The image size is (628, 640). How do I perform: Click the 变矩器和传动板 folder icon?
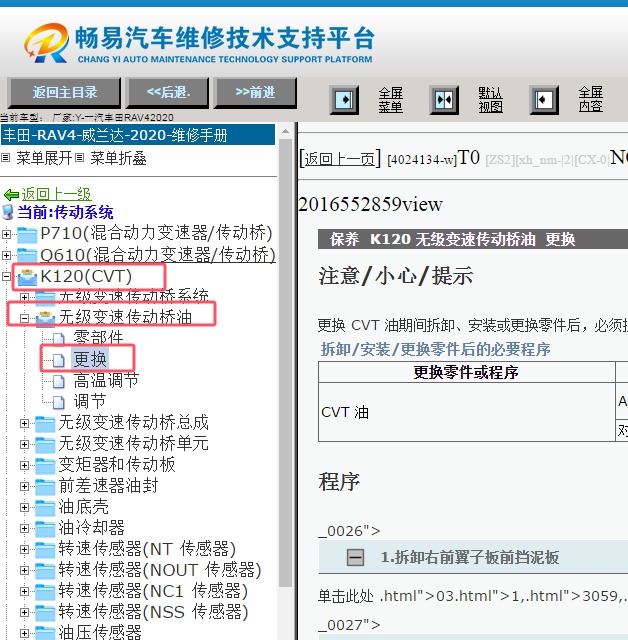pyautogui.click(x=45, y=465)
